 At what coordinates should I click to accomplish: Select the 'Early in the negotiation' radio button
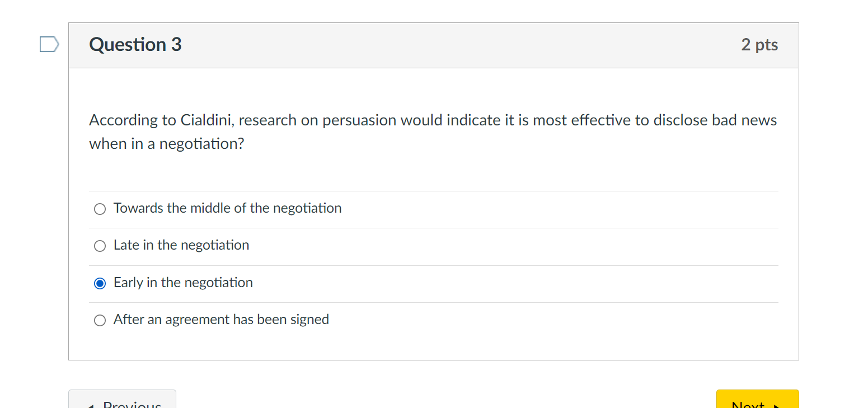pos(100,283)
